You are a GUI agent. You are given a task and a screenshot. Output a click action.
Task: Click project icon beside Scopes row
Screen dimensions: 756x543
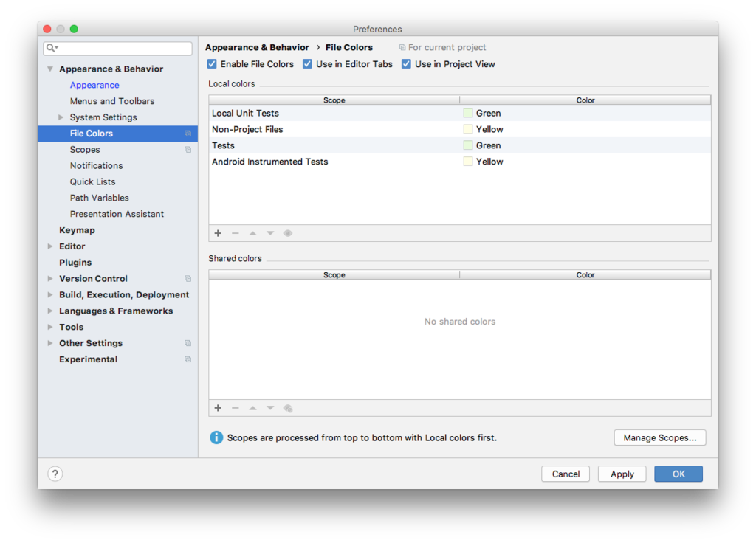(188, 149)
